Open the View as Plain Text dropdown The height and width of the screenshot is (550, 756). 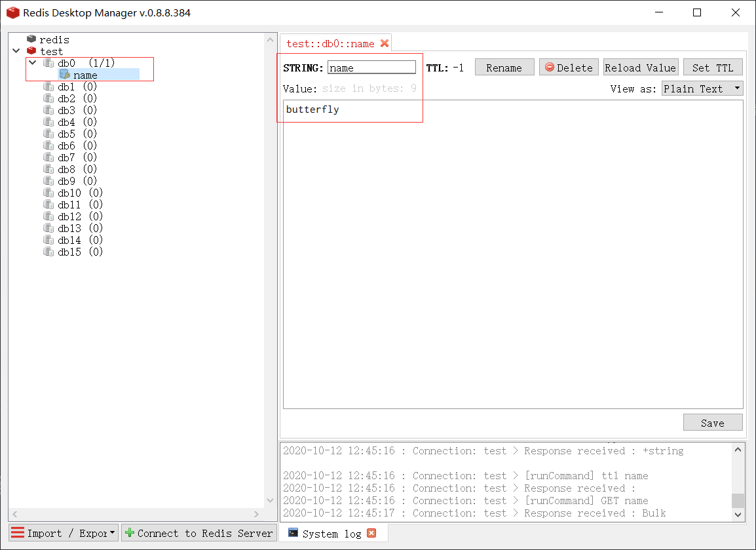(x=702, y=88)
